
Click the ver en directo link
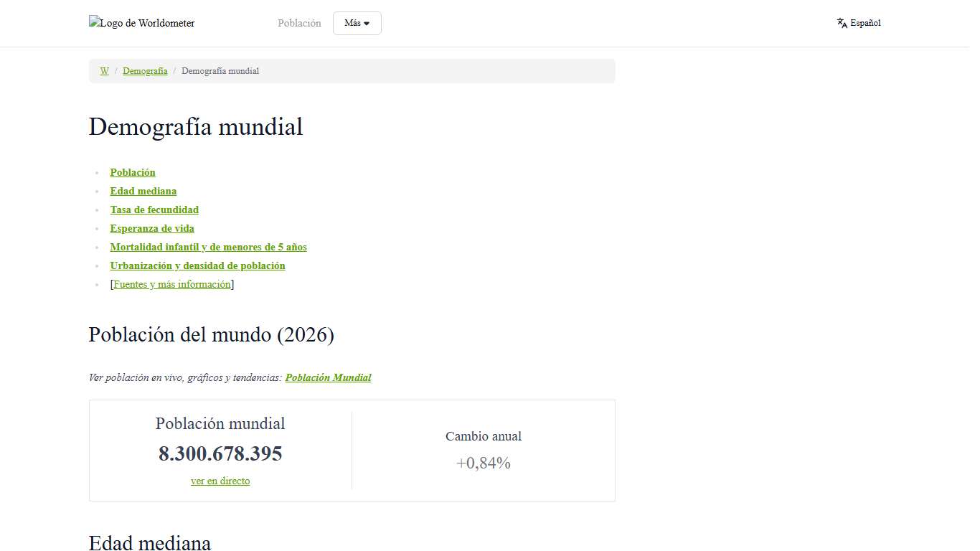pyautogui.click(x=220, y=481)
